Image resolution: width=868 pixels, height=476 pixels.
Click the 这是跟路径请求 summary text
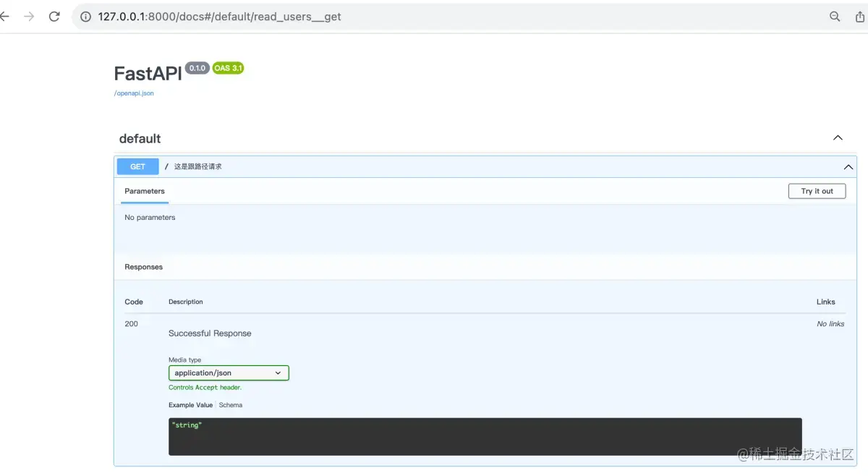pos(197,166)
